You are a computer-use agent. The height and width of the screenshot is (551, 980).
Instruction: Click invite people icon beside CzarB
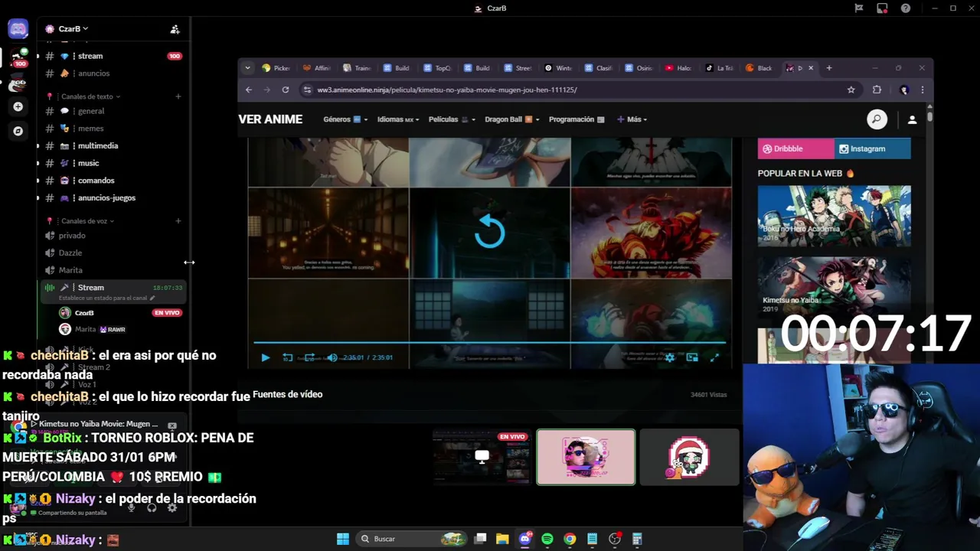(x=175, y=29)
